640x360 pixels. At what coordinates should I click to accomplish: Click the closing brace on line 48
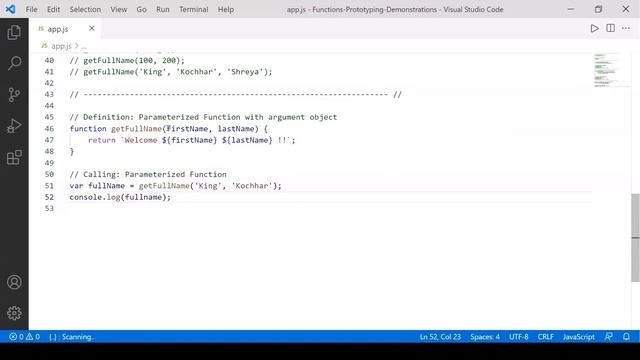click(x=72, y=151)
